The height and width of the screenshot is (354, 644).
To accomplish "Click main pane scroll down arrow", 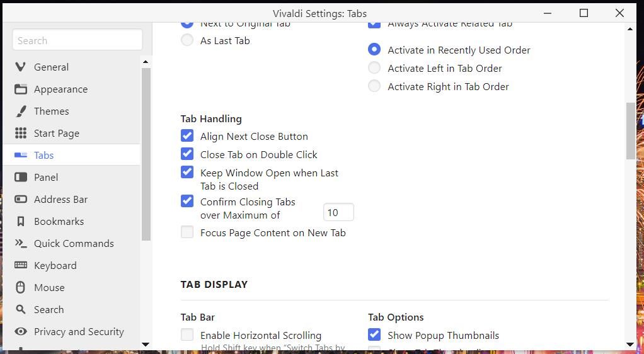I will point(630,345).
